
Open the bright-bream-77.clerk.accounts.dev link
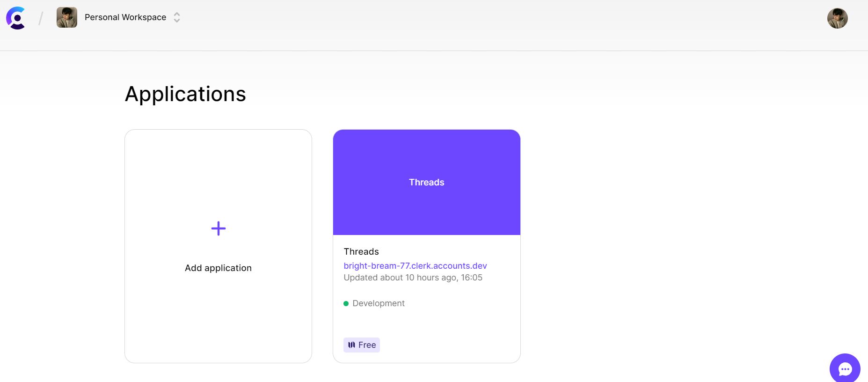tap(415, 265)
